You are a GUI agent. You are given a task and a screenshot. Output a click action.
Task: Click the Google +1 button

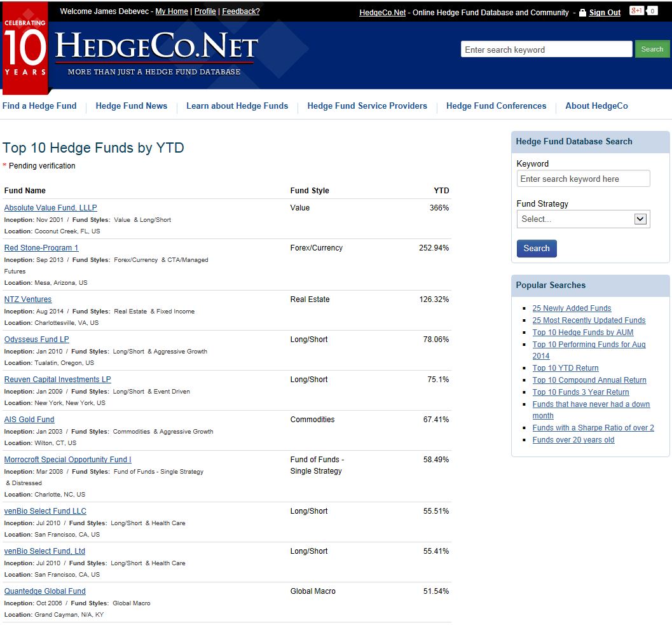click(637, 11)
